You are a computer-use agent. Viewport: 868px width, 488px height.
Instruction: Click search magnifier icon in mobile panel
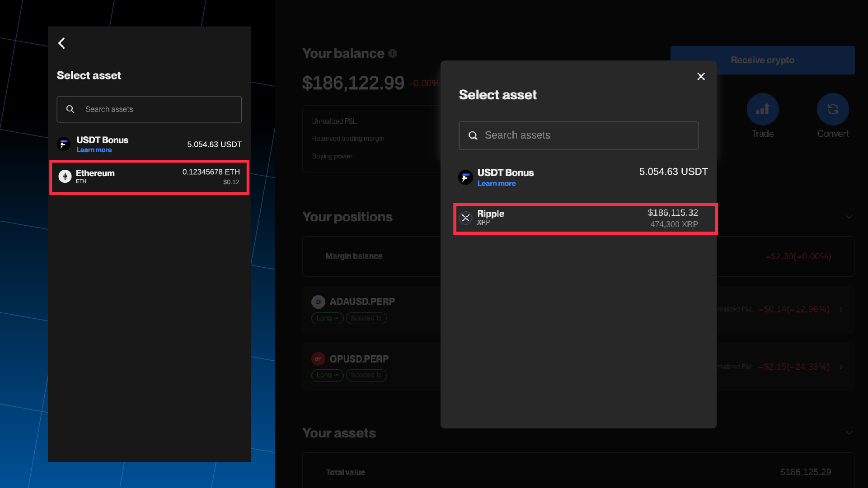pos(70,109)
